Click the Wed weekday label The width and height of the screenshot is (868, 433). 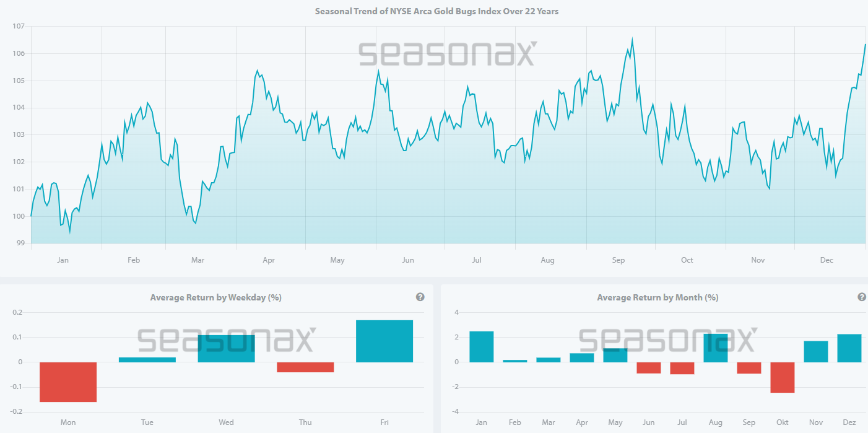[x=226, y=422]
